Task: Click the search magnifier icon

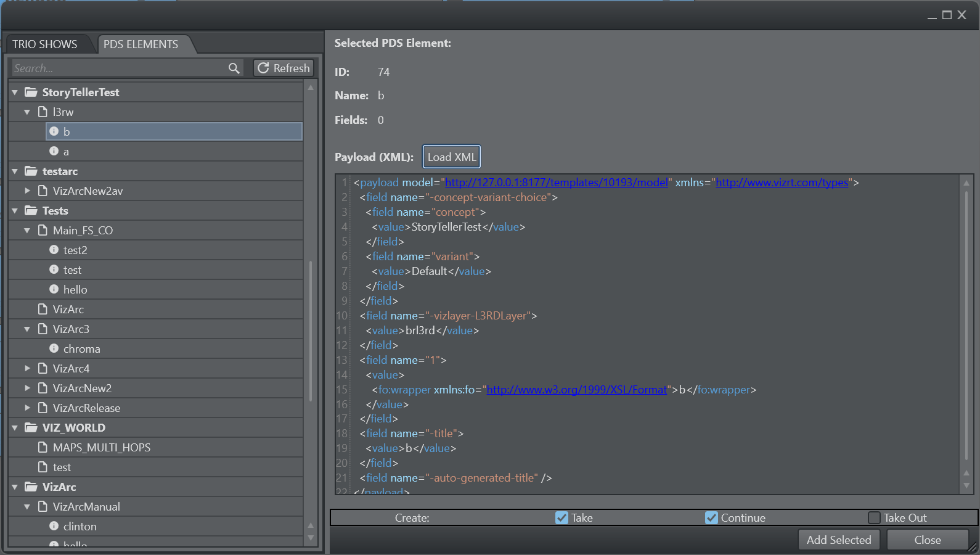Action: [234, 68]
